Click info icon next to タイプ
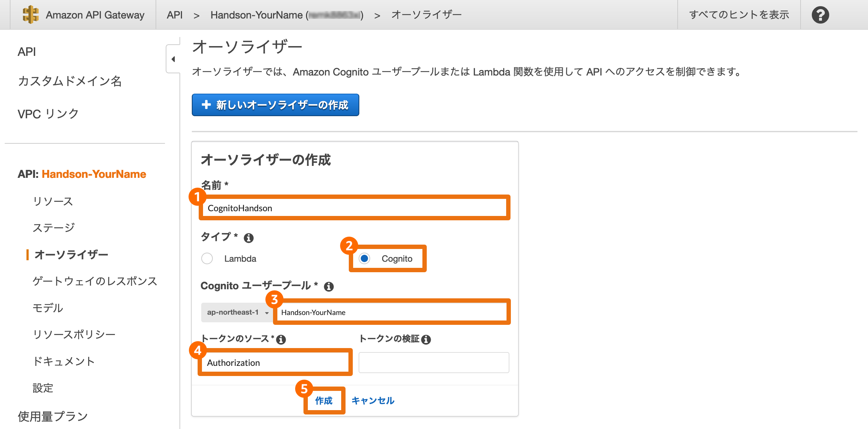868x429 pixels. pos(249,238)
